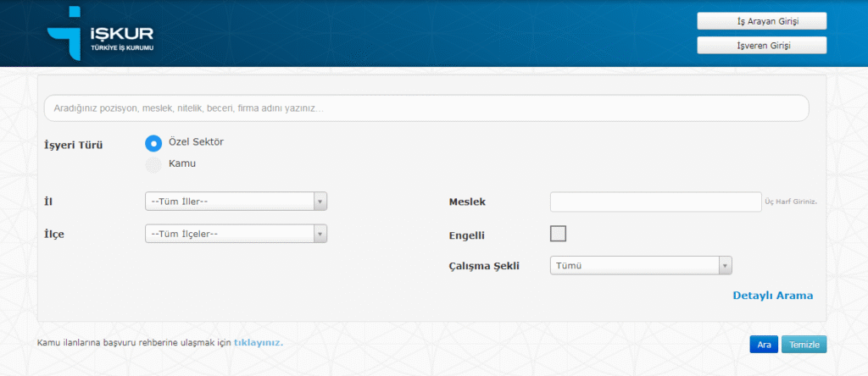The image size is (868, 376).
Task: Select the Özel Sektör radio button
Action: 153,143
